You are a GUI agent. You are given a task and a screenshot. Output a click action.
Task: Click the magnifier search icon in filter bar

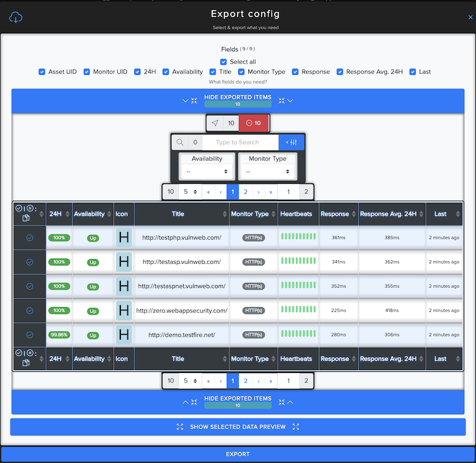[180, 142]
